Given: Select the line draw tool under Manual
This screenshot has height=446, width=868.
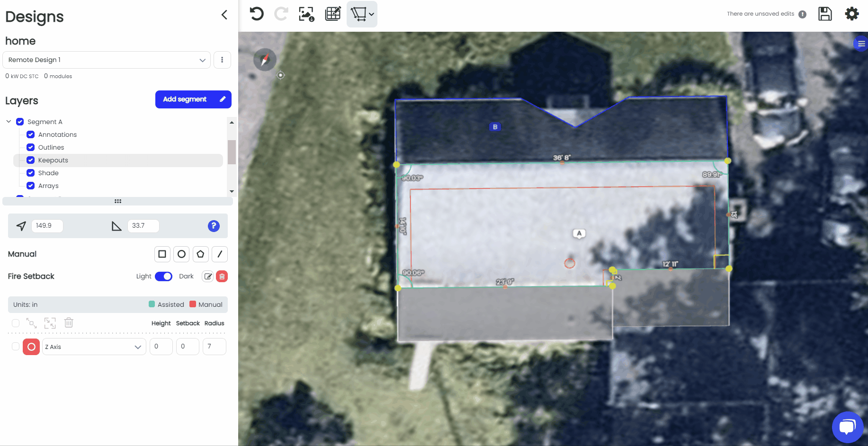Looking at the screenshot, I should (220, 254).
